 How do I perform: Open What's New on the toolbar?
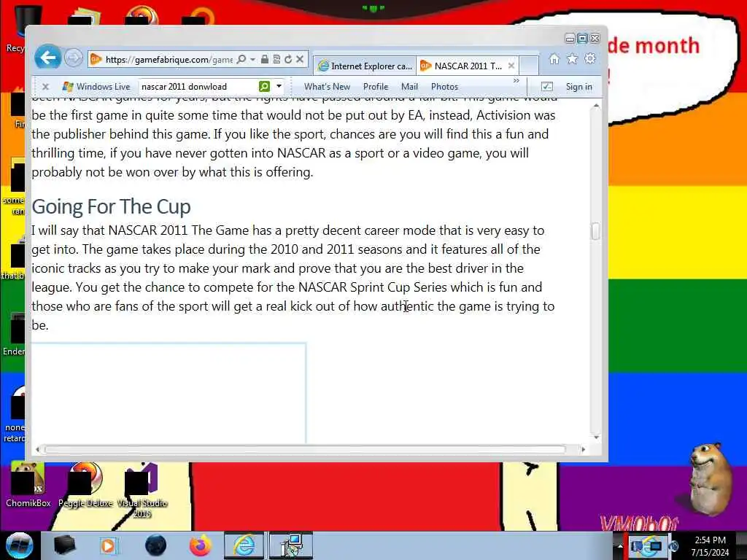pyautogui.click(x=327, y=87)
